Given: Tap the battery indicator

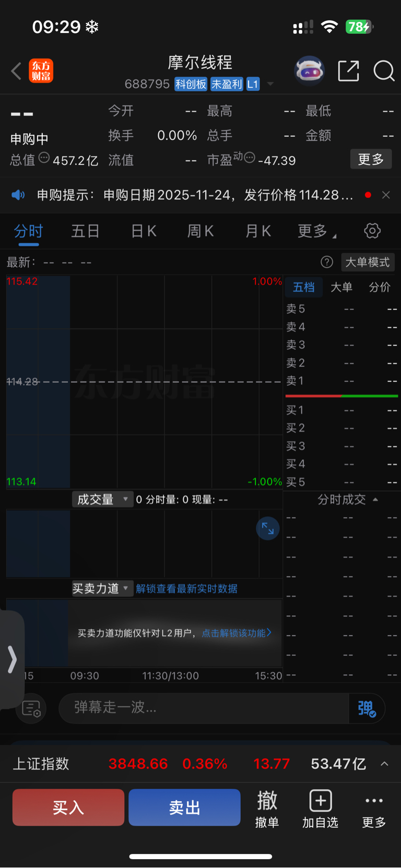Looking at the screenshot, I should tap(359, 27).
